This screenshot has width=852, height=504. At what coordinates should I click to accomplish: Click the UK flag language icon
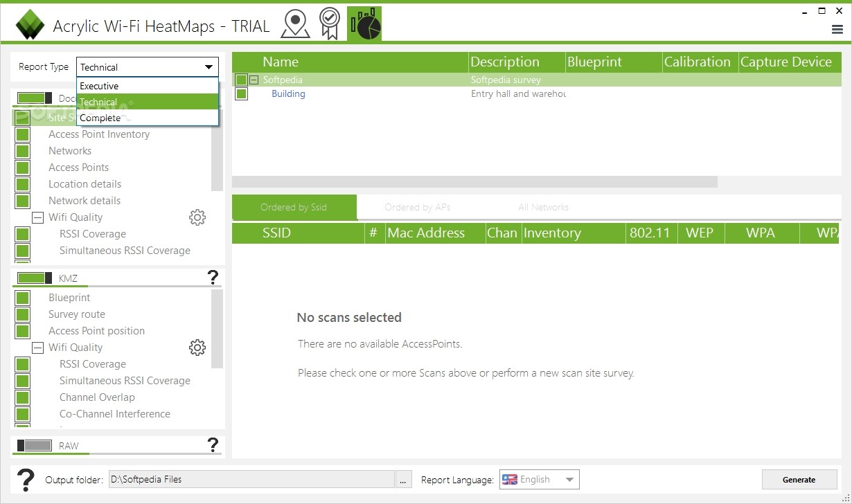click(510, 479)
